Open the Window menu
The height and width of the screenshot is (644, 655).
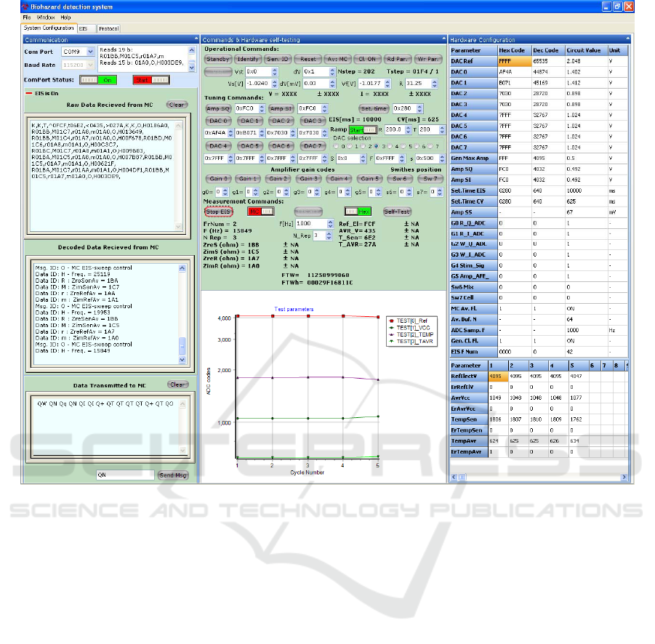45,16
